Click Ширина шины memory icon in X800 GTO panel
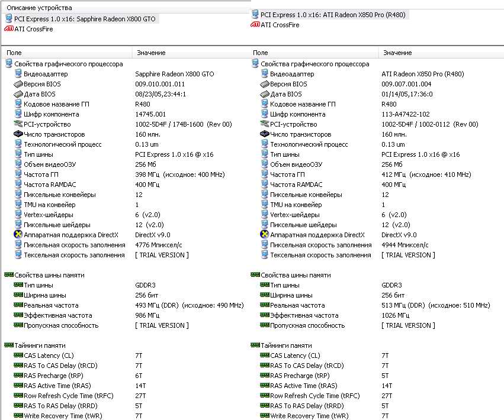Image resolution: width=504 pixels, height=420 pixels. click(18, 295)
